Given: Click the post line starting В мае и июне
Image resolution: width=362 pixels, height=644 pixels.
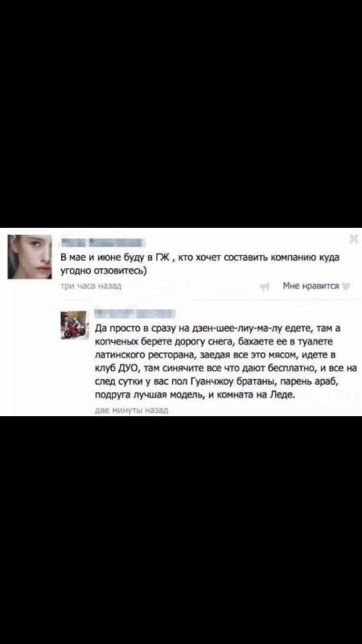Looking at the screenshot, I should point(201,258).
